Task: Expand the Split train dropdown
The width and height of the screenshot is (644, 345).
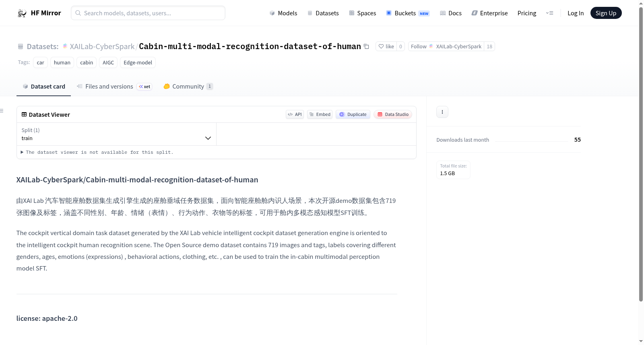Action: [x=116, y=134]
